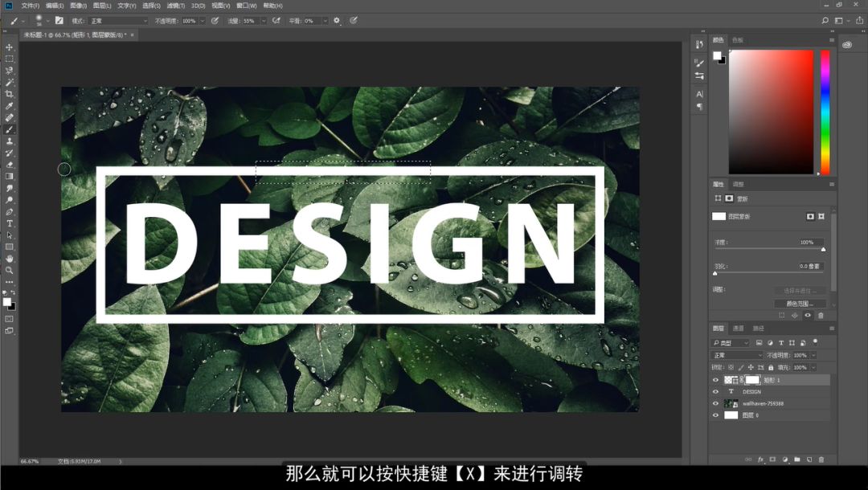Open brush blend mode dropdown 正常
868x490 pixels.
(x=118, y=20)
